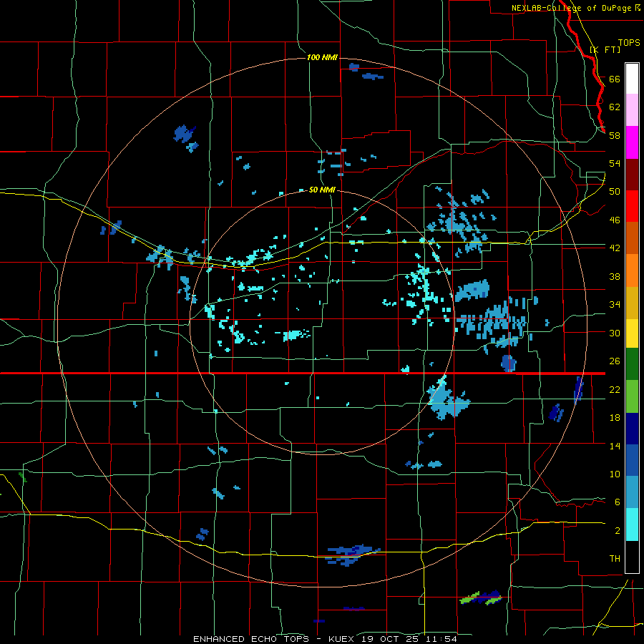The height and width of the screenshot is (644, 644).
Task: Click the '2' scale value
Action: [x=618, y=531]
